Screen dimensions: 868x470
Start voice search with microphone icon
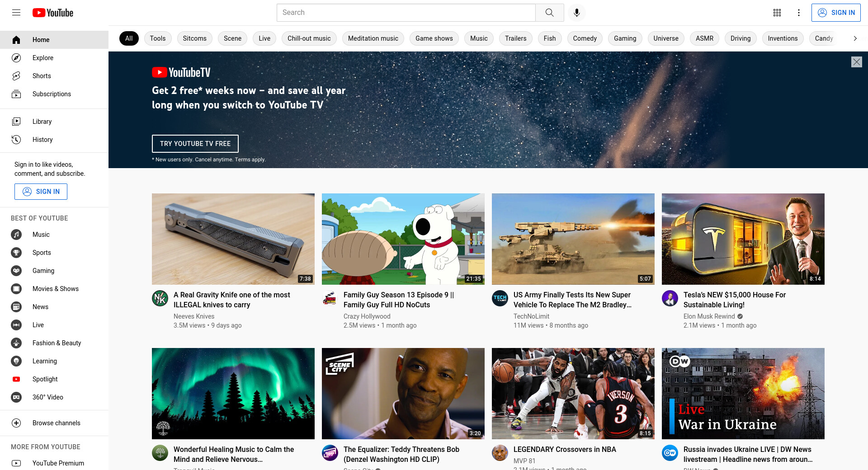[x=577, y=13]
